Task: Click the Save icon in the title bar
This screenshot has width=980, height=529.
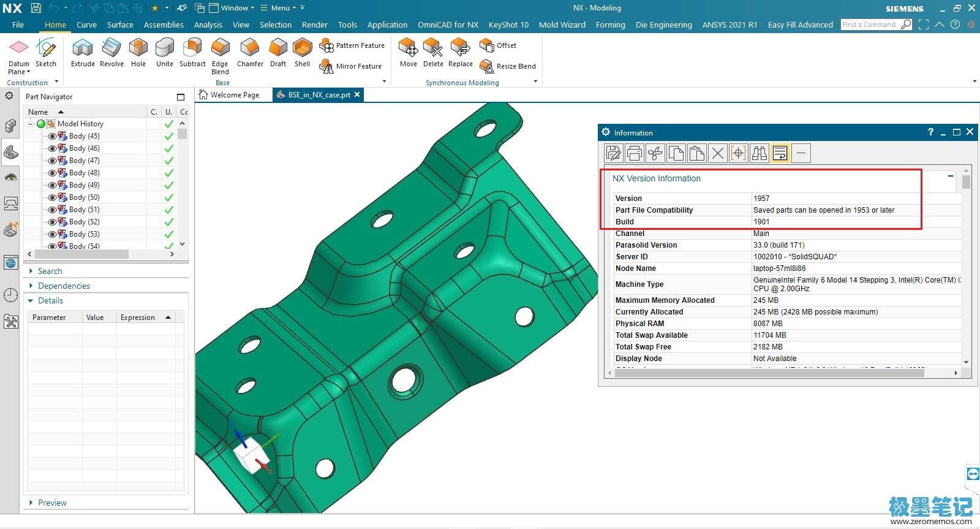Action: coord(36,8)
